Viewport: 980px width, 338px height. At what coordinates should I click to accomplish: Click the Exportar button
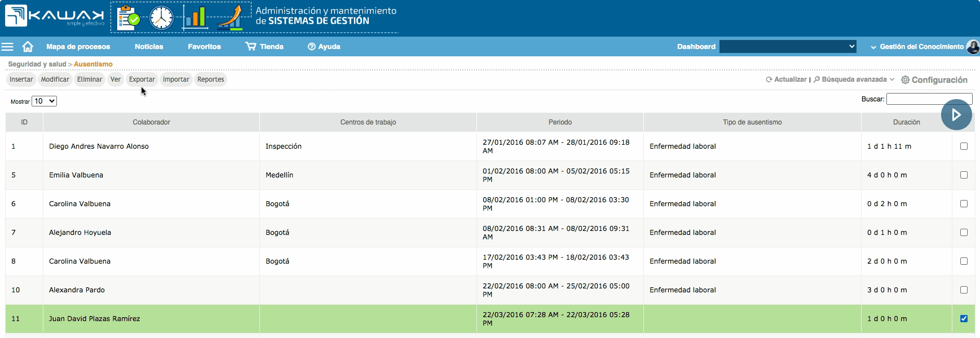click(x=142, y=79)
